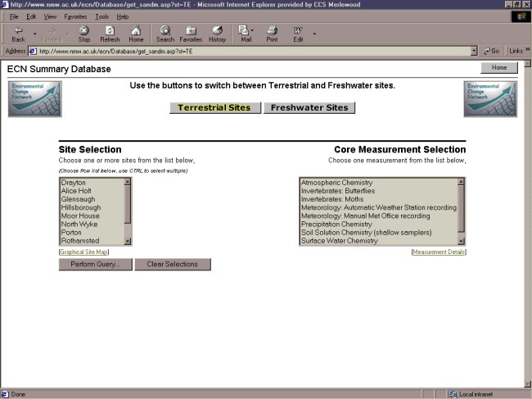Go to Home via toolbar icon
Screen dimensions: 532x399
coord(136,33)
